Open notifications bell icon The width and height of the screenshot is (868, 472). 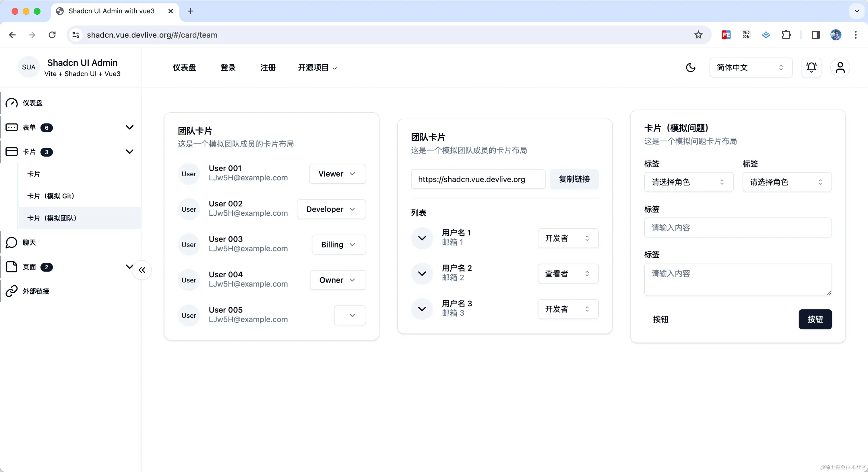pos(811,68)
